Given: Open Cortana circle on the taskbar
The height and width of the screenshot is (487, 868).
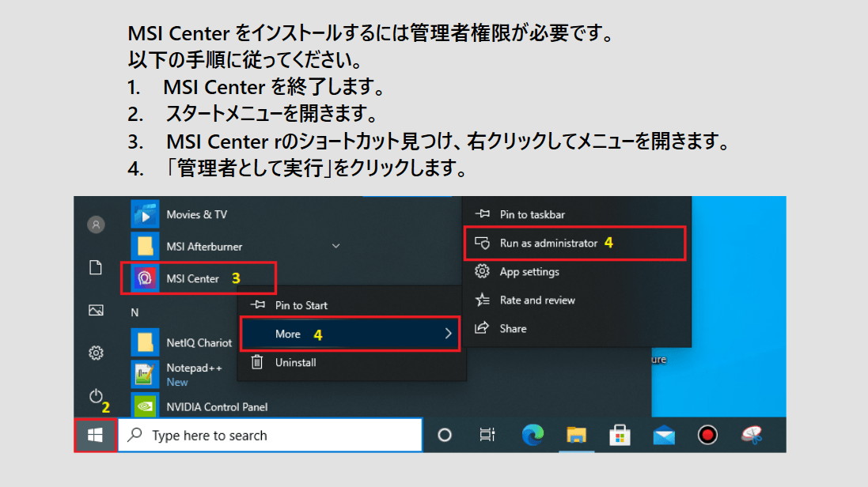Looking at the screenshot, I should [445, 436].
